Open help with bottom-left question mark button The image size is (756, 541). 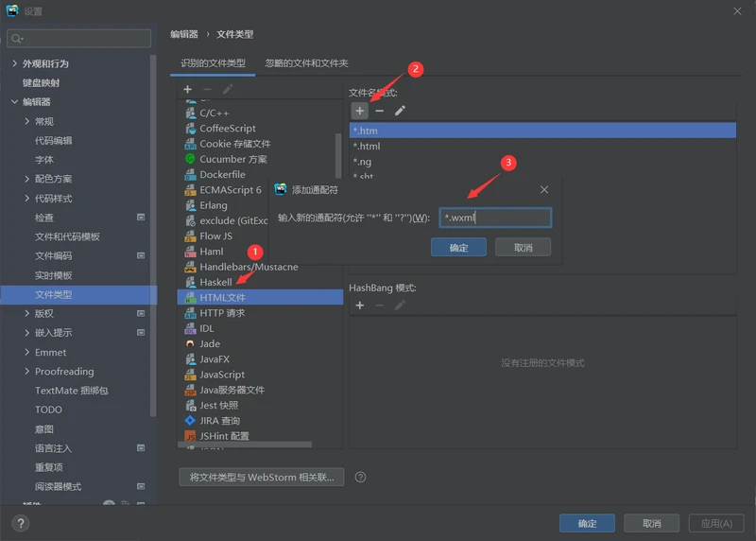tap(21, 524)
